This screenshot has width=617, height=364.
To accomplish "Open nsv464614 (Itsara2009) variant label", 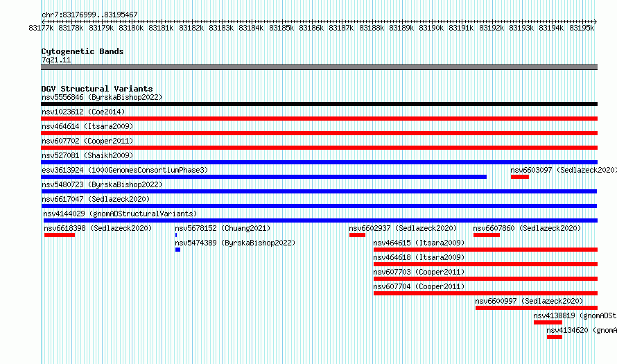I will (87, 126).
